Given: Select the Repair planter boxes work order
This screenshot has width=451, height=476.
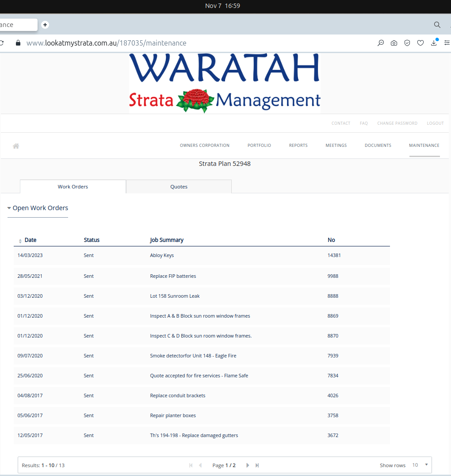Looking at the screenshot, I should coord(202,415).
